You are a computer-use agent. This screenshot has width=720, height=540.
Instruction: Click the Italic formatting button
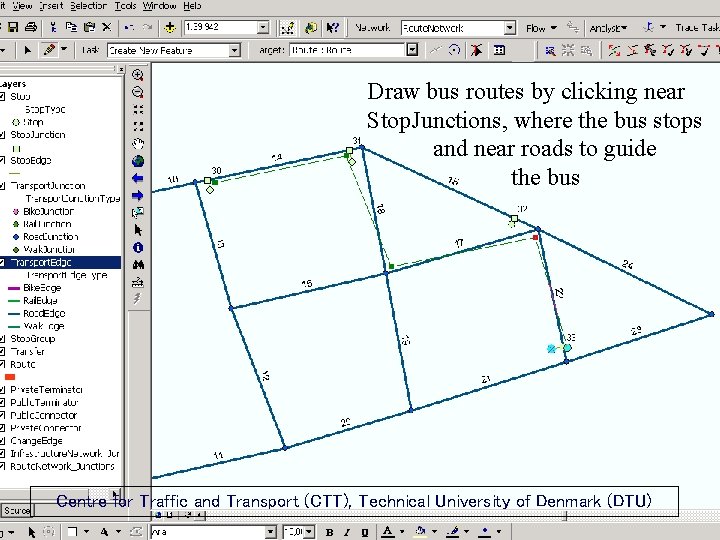pyautogui.click(x=347, y=532)
